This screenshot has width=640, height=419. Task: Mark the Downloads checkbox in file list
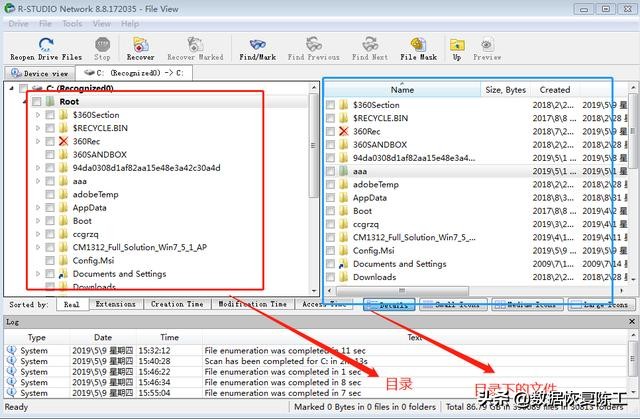click(331, 277)
